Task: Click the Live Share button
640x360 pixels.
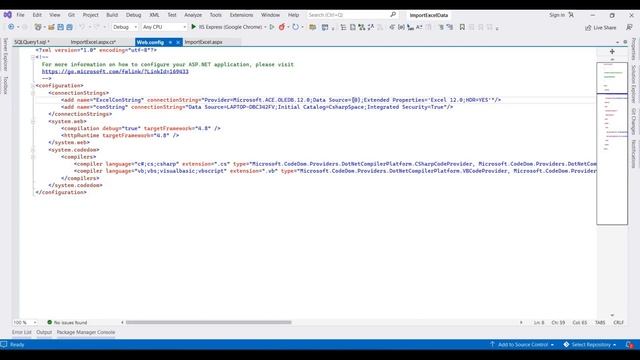Action: point(600,27)
